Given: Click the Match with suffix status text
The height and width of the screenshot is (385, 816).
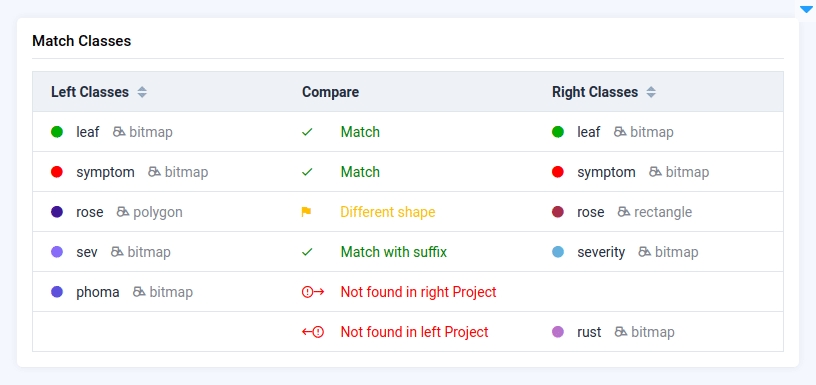Looking at the screenshot, I should pyautogui.click(x=394, y=252).
